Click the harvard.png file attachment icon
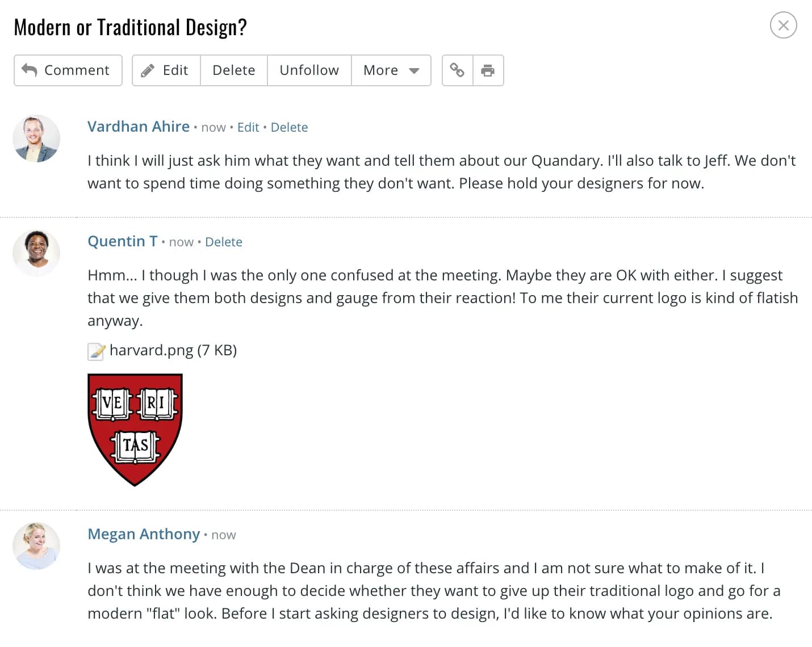The image size is (812, 647). [x=97, y=351]
